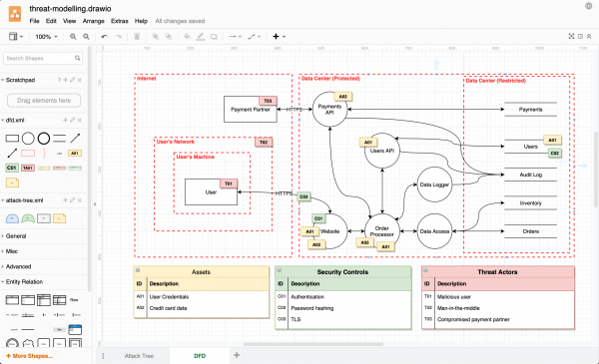Collapse the Assets table on canvas

[138, 270]
